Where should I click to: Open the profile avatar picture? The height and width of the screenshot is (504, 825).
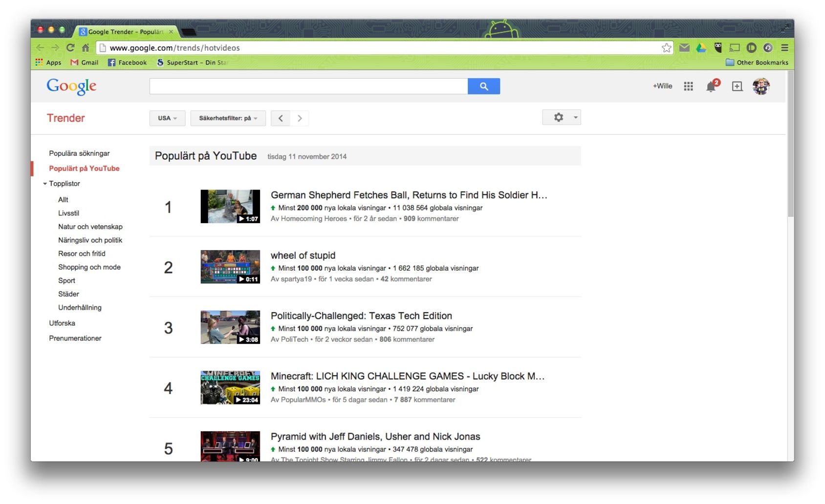coord(760,86)
